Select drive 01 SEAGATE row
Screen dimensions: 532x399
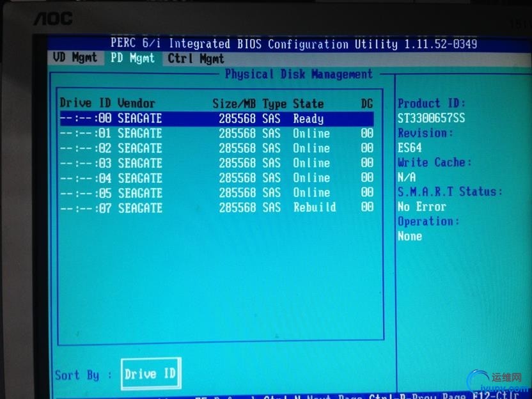tap(217, 134)
